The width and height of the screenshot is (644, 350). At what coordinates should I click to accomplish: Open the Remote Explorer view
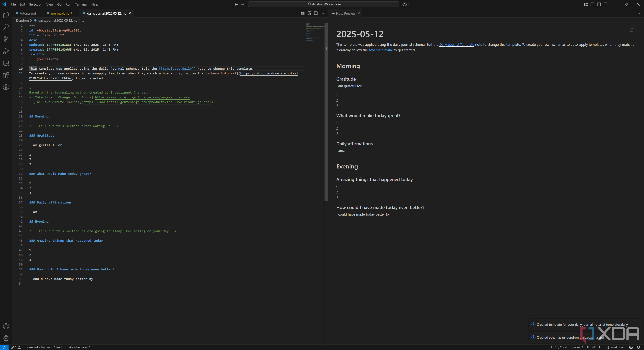tap(6, 63)
